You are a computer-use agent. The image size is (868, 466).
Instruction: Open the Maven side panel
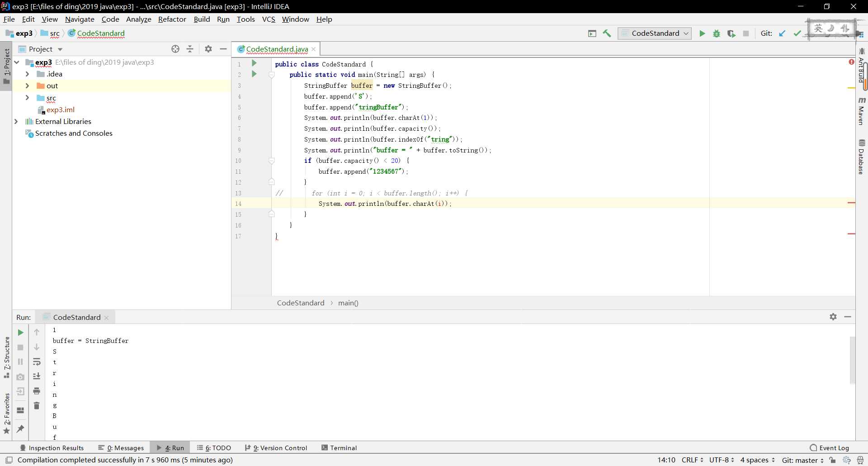point(862,111)
